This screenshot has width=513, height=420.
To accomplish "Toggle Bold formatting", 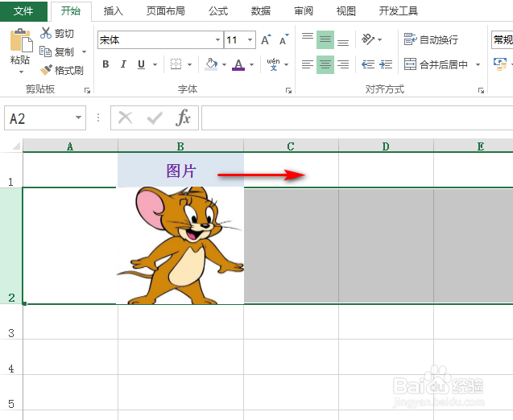I will (x=105, y=64).
